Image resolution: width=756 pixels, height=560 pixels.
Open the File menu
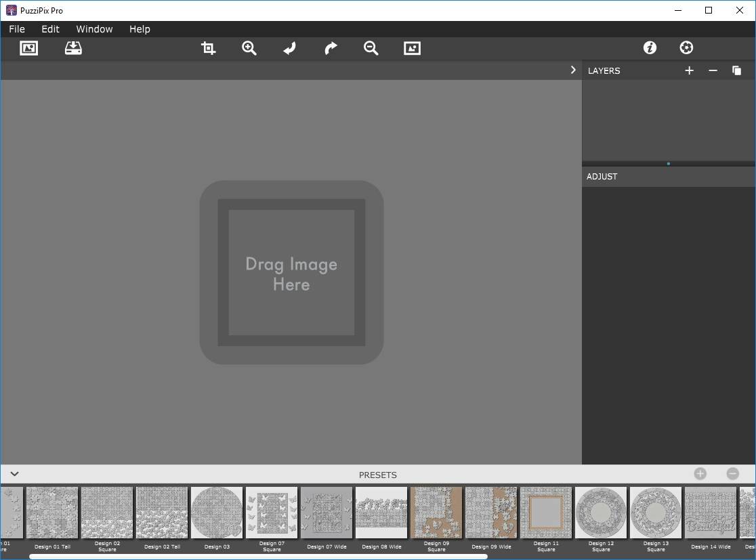tap(17, 29)
